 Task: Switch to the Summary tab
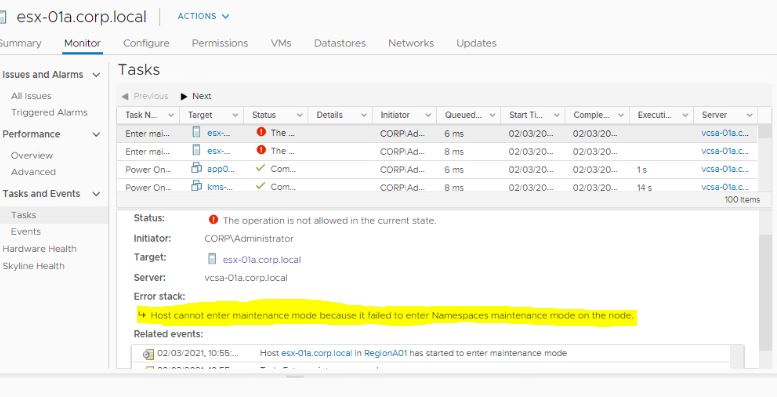point(20,43)
